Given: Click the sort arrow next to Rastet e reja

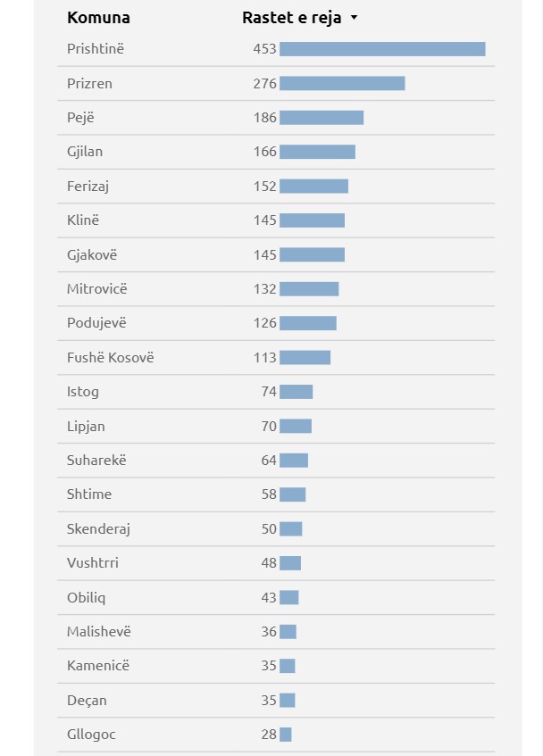Looking at the screenshot, I should [x=354, y=18].
